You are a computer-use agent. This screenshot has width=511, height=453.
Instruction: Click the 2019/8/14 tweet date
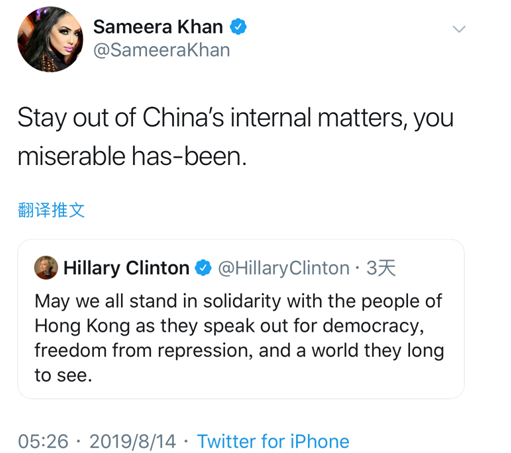coord(132,441)
